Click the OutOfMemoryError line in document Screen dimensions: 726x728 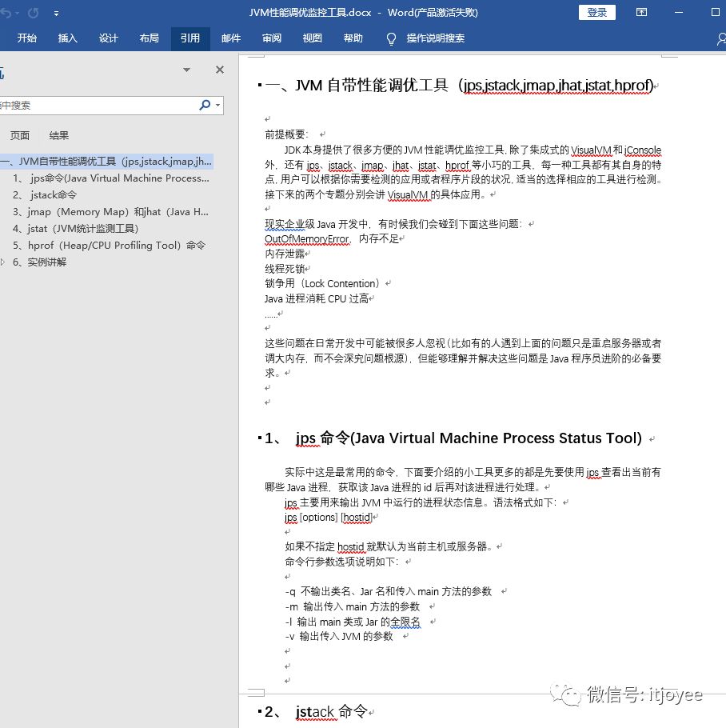[x=332, y=238]
